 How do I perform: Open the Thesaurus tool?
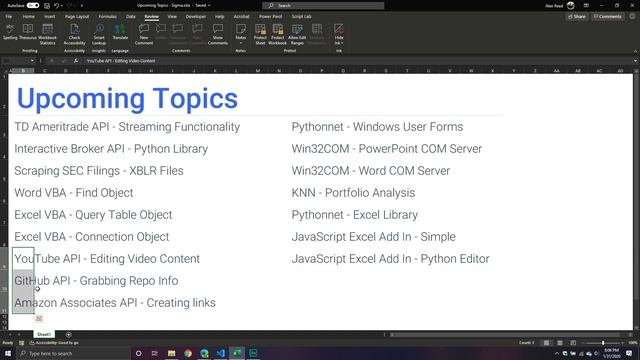pyautogui.click(x=28, y=32)
